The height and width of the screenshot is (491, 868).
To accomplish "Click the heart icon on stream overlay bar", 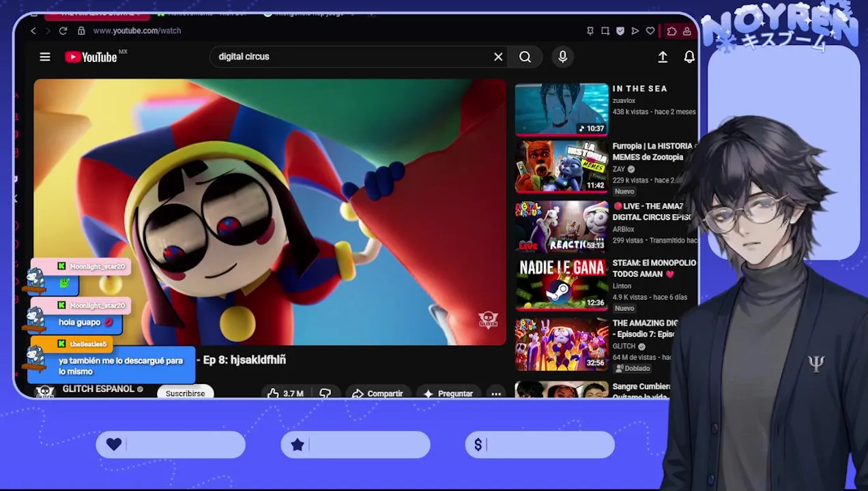I will point(114,445).
